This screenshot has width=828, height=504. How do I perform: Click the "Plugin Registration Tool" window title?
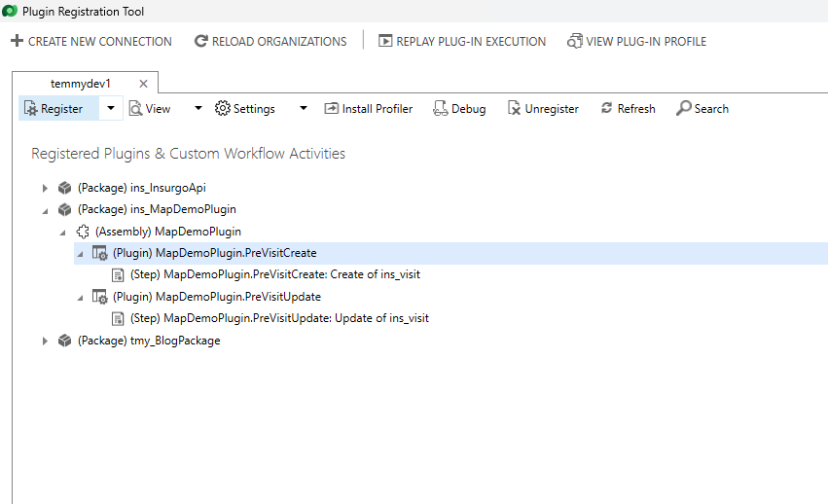(83, 11)
